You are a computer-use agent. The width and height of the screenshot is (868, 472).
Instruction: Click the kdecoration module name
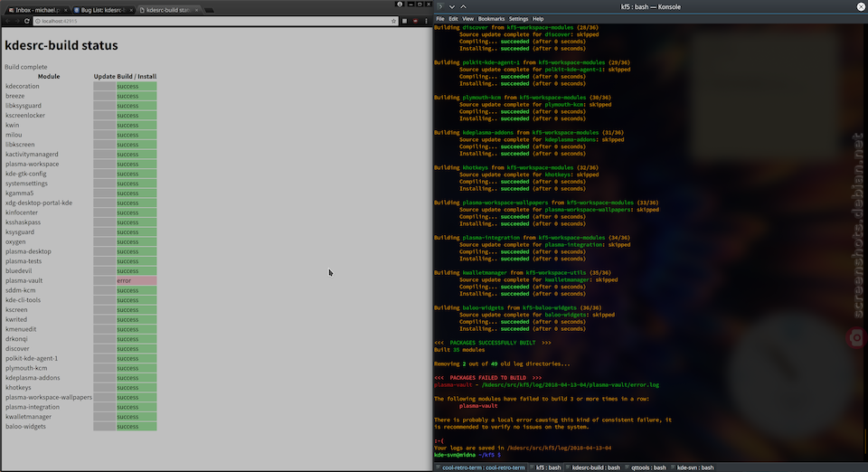pyautogui.click(x=22, y=86)
